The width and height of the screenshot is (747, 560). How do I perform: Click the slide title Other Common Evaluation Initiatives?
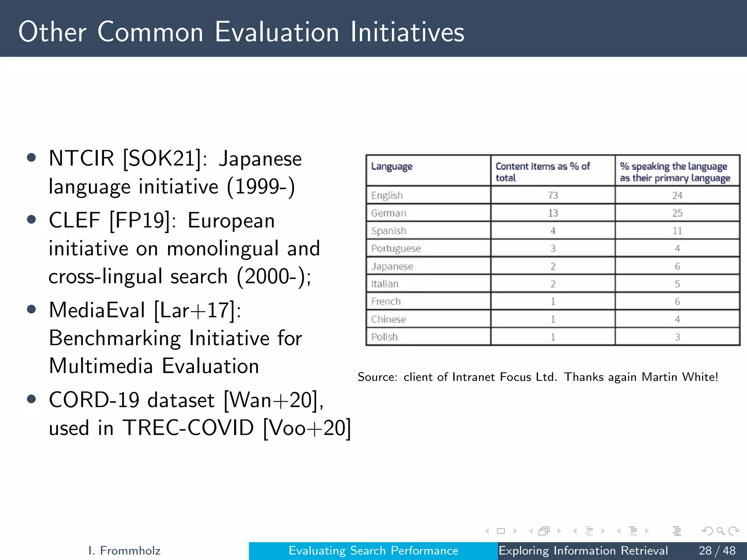tap(241, 32)
